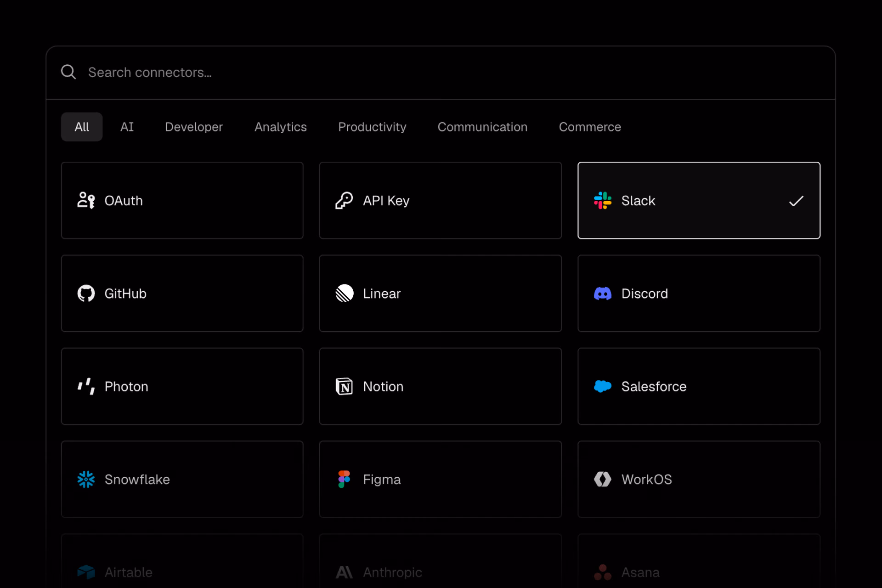Select the Discord connector card
The width and height of the screenshot is (882, 588).
tap(699, 294)
